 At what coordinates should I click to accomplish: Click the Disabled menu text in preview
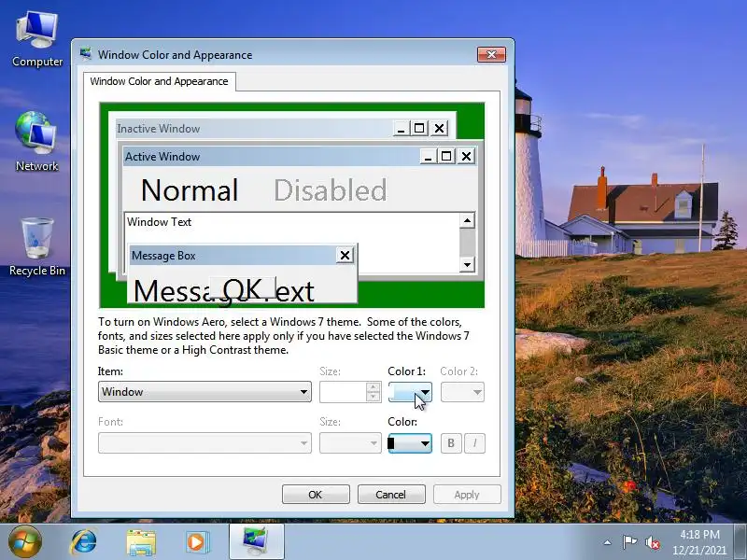click(x=331, y=190)
